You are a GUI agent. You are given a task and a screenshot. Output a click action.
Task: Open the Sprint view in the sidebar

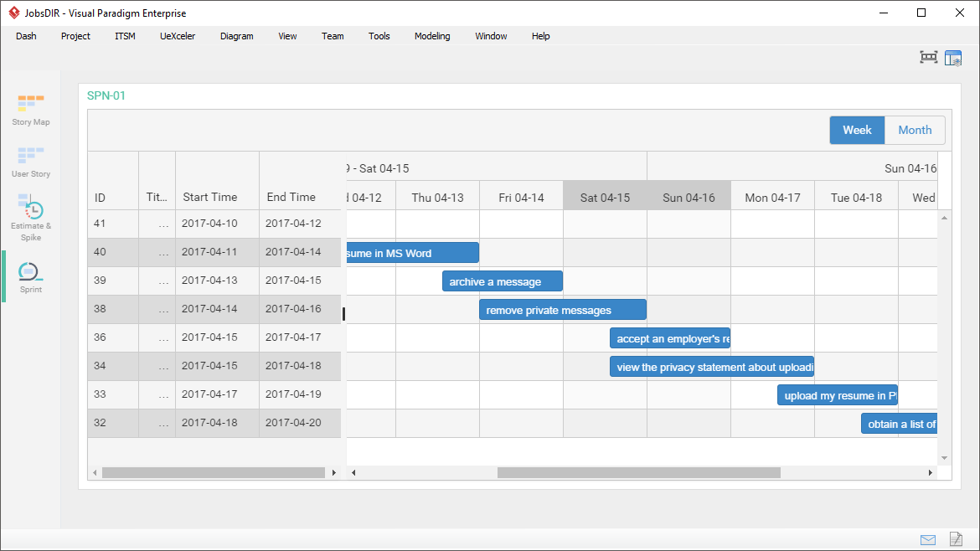tap(30, 276)
